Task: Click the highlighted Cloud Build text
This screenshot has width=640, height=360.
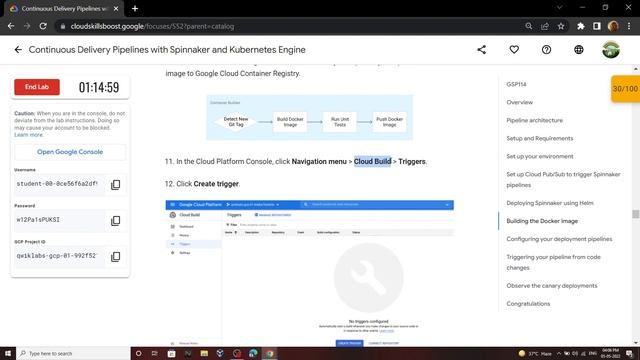Action: click(372, 162)
